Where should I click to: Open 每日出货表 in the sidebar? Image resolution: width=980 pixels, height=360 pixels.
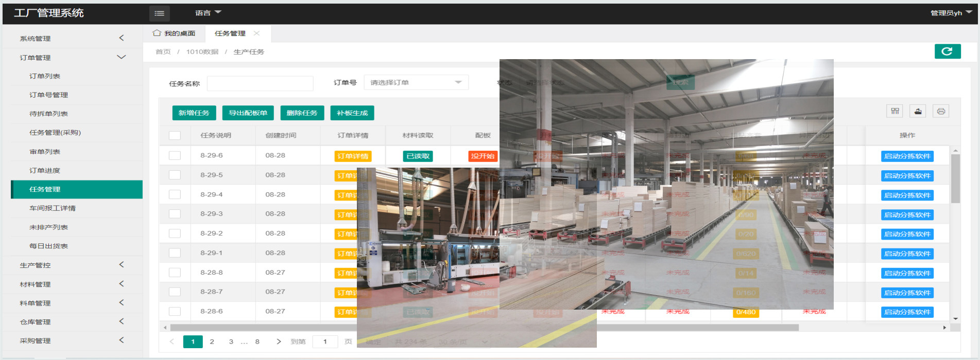77,246
